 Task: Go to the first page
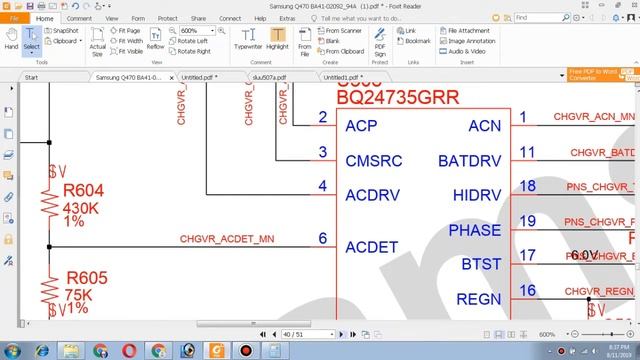[263, 334]
